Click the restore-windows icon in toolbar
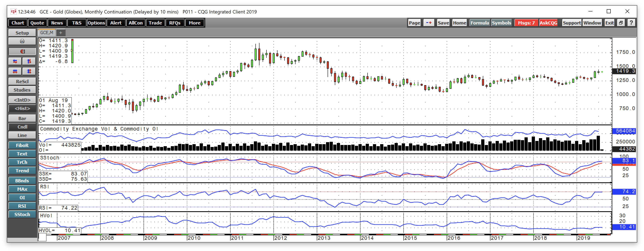 pyautogui.click(x=621, y=23)
